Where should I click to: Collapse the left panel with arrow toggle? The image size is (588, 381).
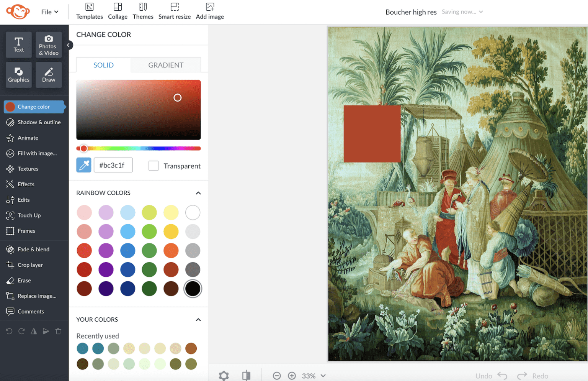click(69, 45)
